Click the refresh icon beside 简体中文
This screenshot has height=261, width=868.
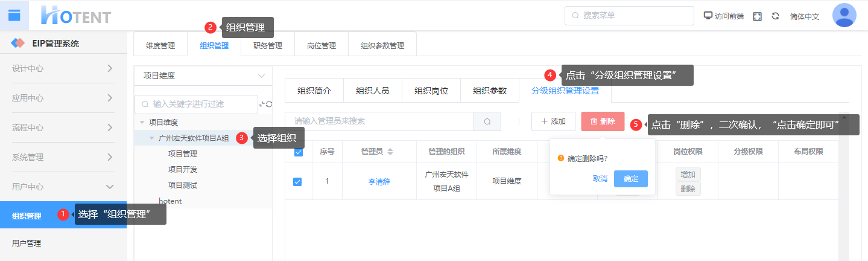coord(776,16)
